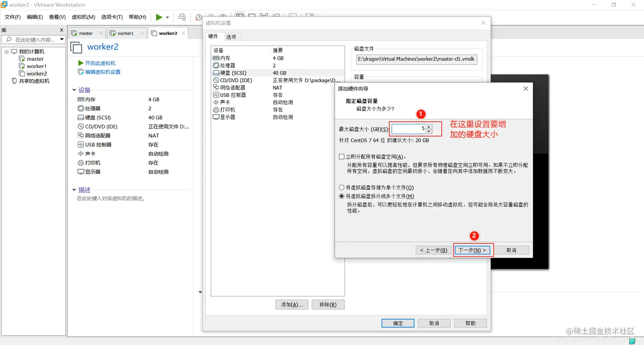The image size is (644, 345).
Task: Select USB 控制器 row in settings hardware list
Action: (x=277, y=95)
